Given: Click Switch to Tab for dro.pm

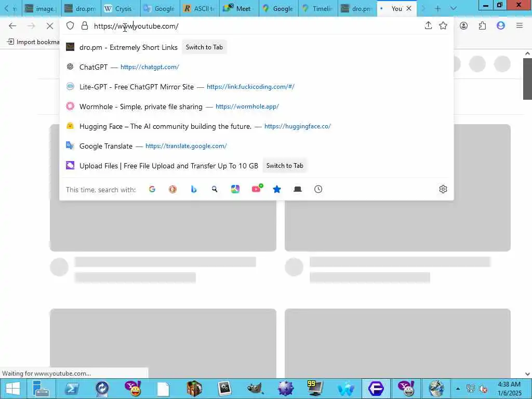Looking at the screenshot, I should tap(204, 47).
